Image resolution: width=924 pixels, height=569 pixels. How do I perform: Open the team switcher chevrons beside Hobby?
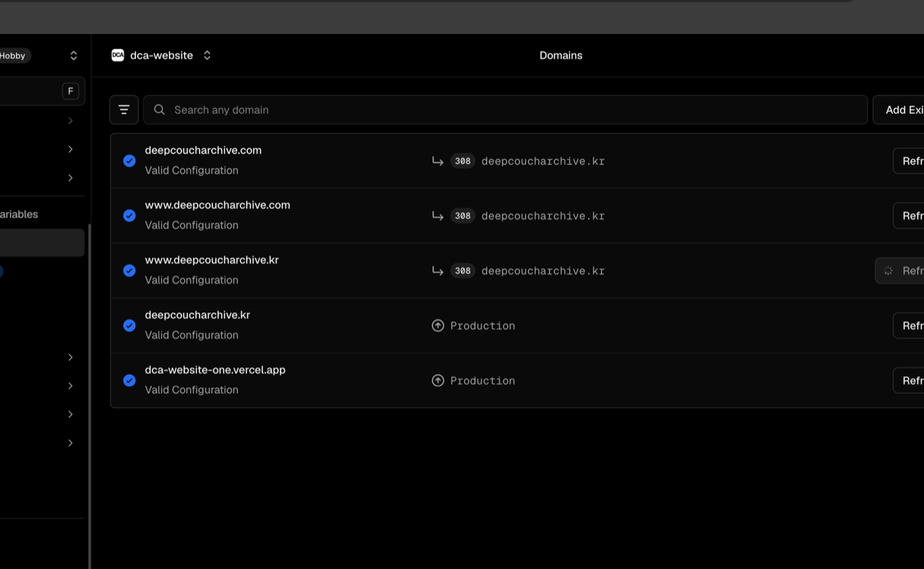(73, 55)
